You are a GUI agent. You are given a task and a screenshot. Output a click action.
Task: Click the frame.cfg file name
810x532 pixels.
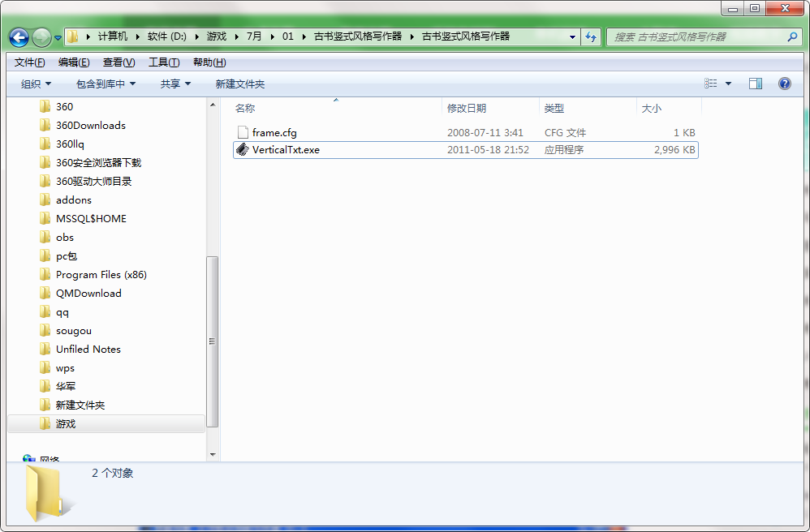coord(274,133)
